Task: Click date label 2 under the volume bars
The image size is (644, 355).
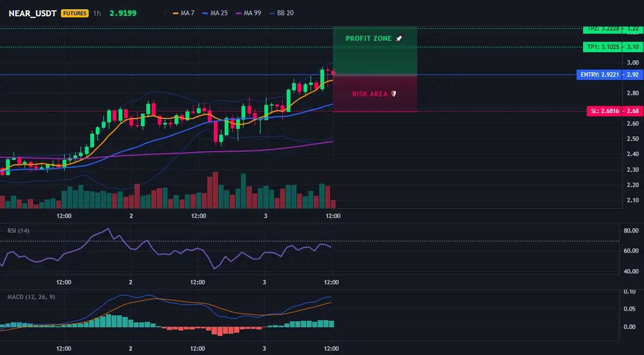Action: [131, 216]
